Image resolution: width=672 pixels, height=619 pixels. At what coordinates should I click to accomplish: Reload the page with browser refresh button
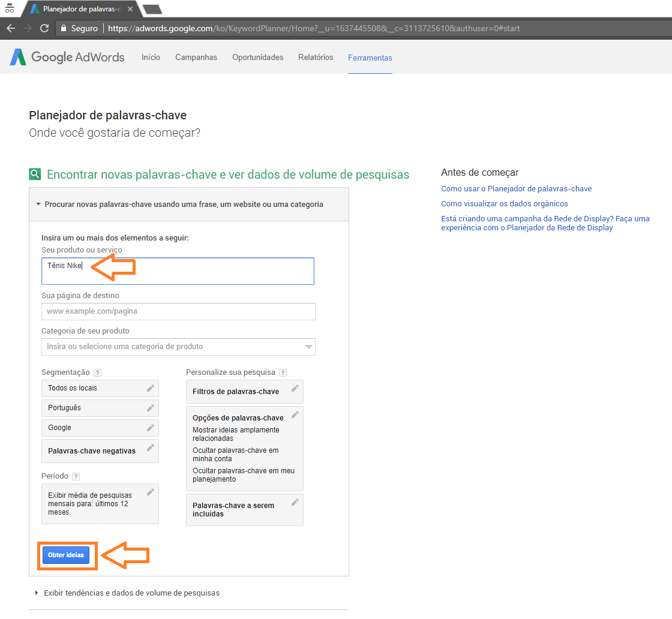click(44, 28)
